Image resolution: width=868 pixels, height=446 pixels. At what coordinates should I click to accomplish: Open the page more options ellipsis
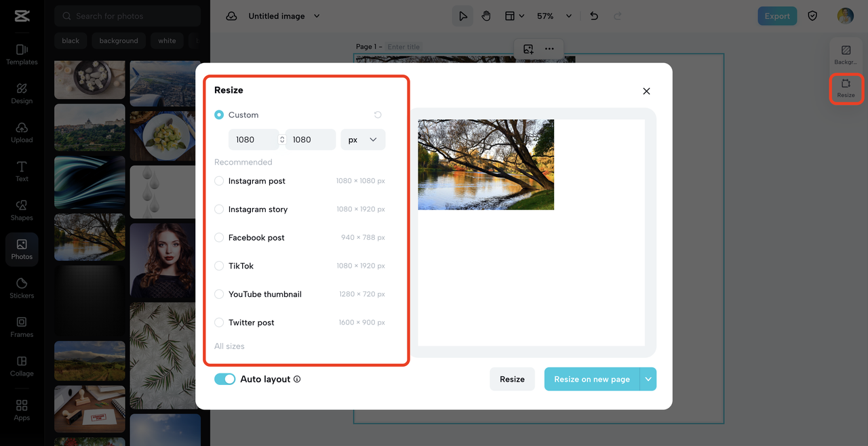[549, 49]
